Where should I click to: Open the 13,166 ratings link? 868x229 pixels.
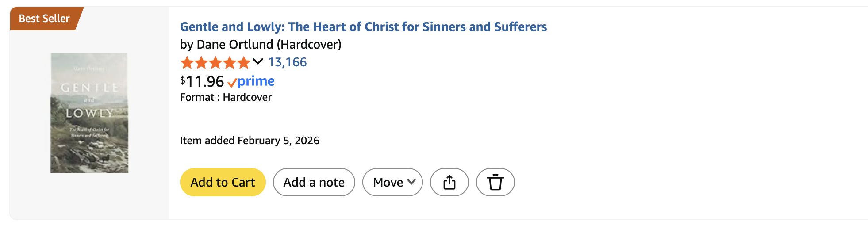(x=287, y=62)
